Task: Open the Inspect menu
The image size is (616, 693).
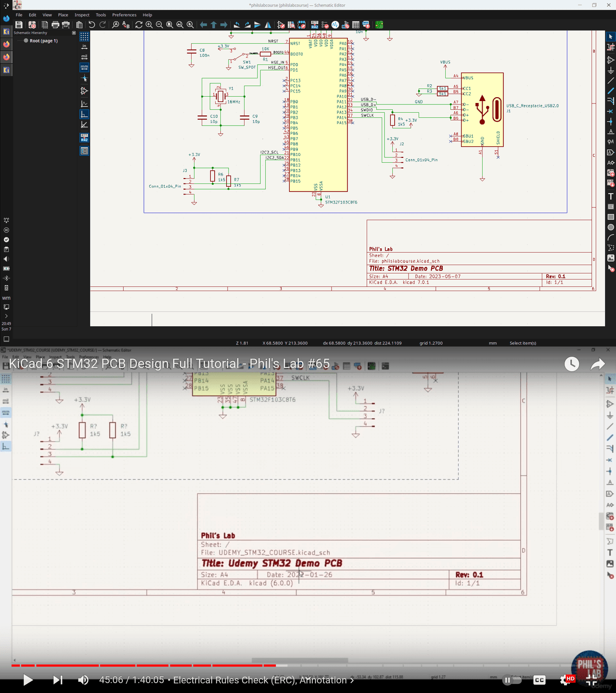Action: [x=82, y=15]
